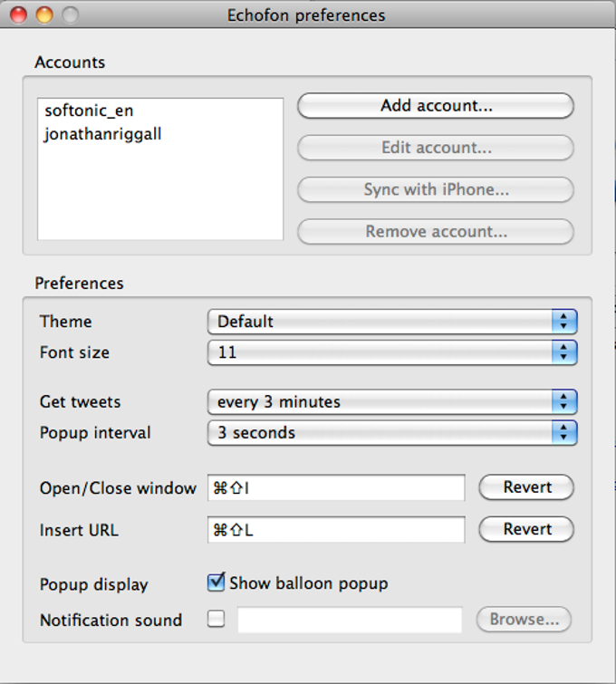Click Browse for a notification sound
The height and width of the screenshot is (684, 616).
(524, 620)
